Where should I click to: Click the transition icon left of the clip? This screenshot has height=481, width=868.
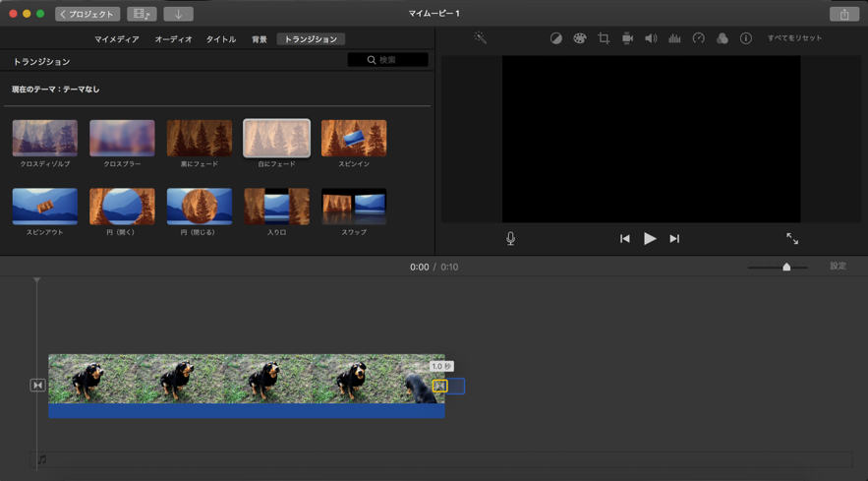[x=37, y=386]
